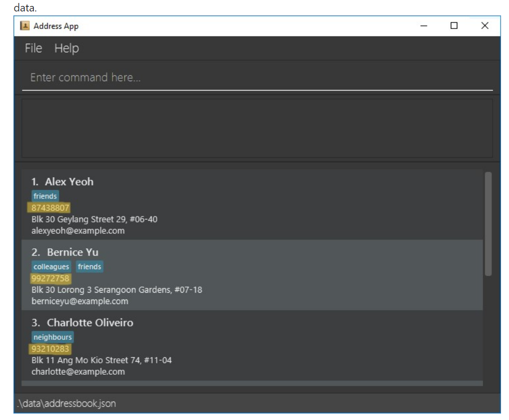Click the empty result display box
The image size is (509, 420).
257,128
